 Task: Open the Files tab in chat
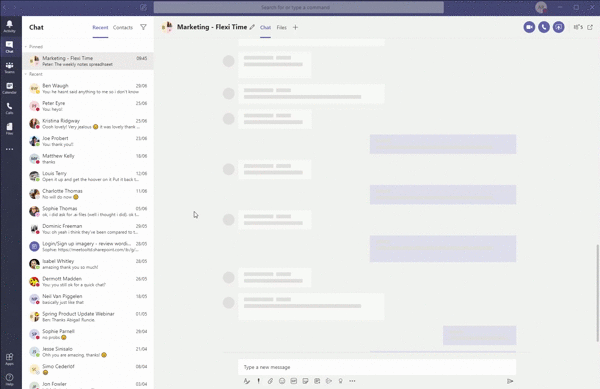pyautogui.click(x=282, y=28)
